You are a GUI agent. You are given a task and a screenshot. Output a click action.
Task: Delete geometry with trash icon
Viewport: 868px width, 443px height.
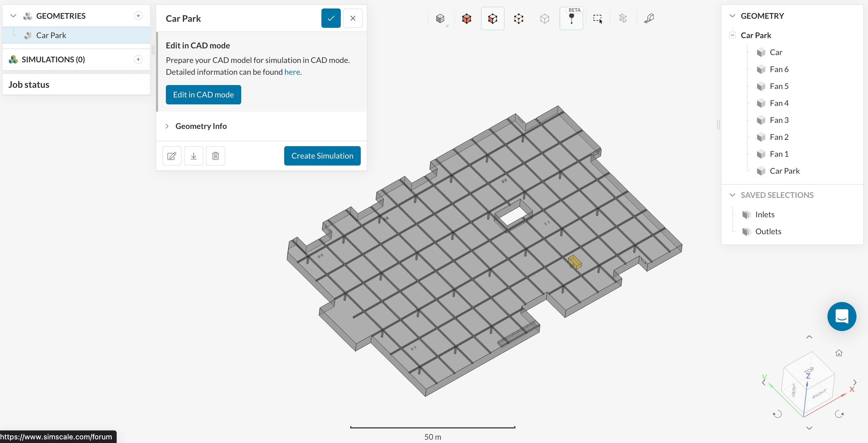(x=215, y=156)
